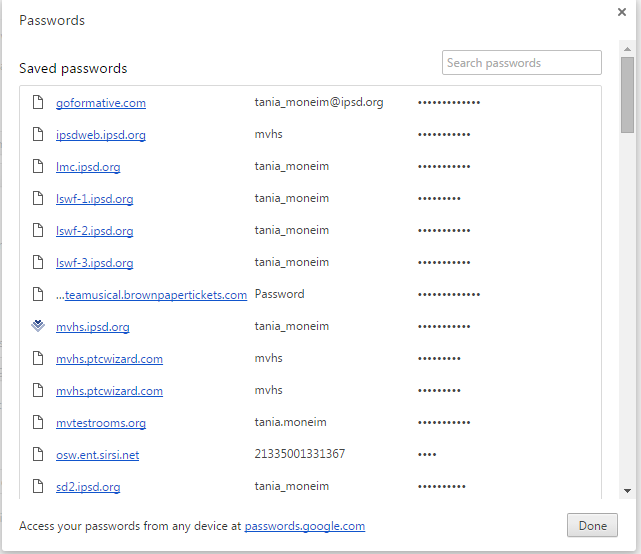Image resolution: width=641 pixels, height=554 pixels.
Task: Click the vertical scrollbar thumb
Action: (x=628, y=95)
